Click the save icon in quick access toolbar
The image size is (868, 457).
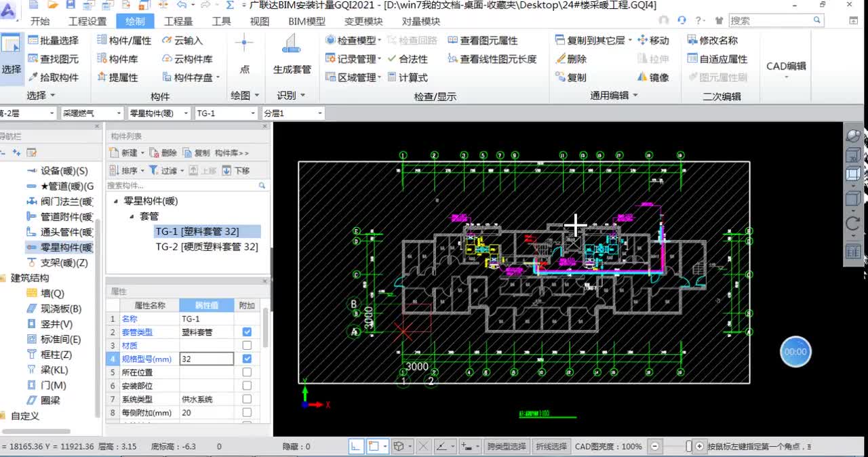point(71,5)
